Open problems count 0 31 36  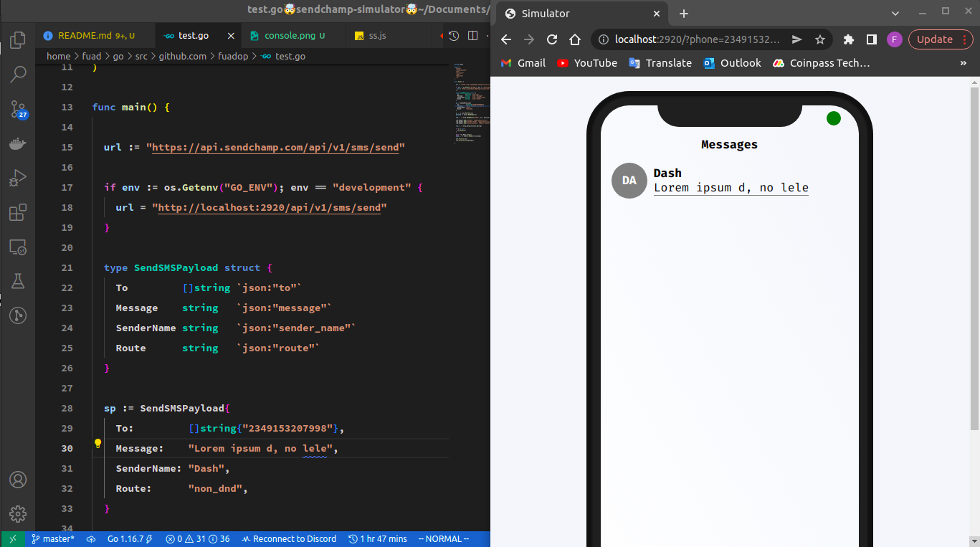[198, 539]
